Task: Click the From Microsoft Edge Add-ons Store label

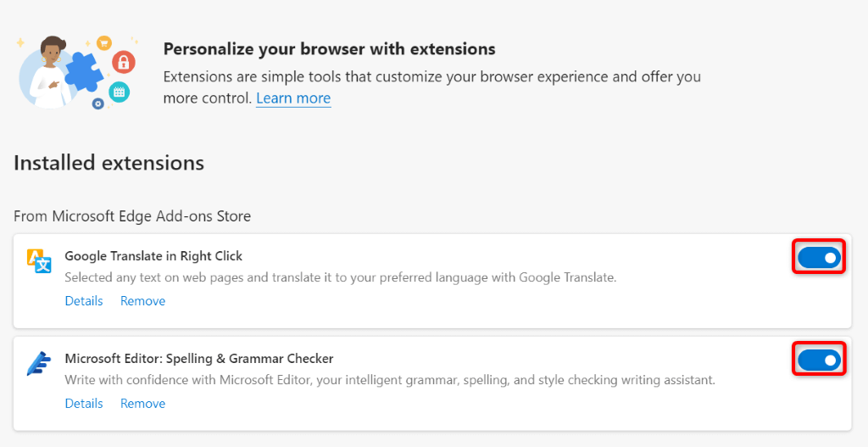Action: [132, 216]
